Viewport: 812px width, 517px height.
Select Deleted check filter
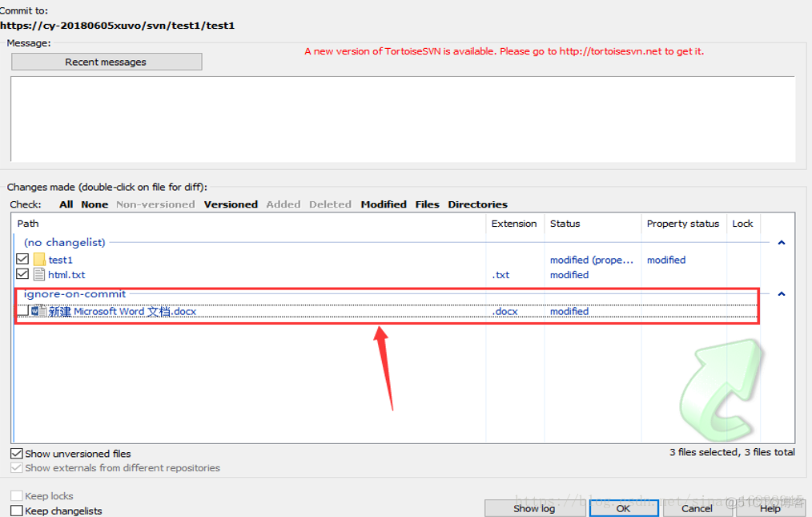331,204
